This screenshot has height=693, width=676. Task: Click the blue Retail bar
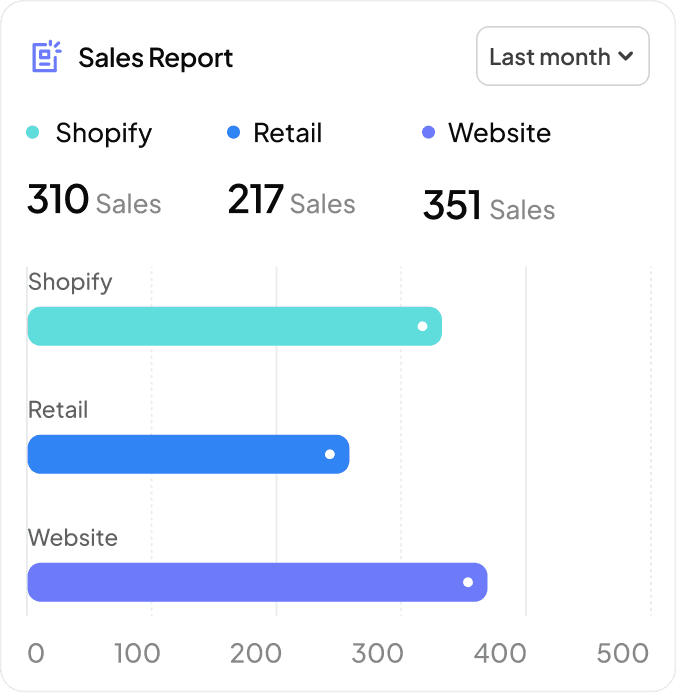(188, 454)
